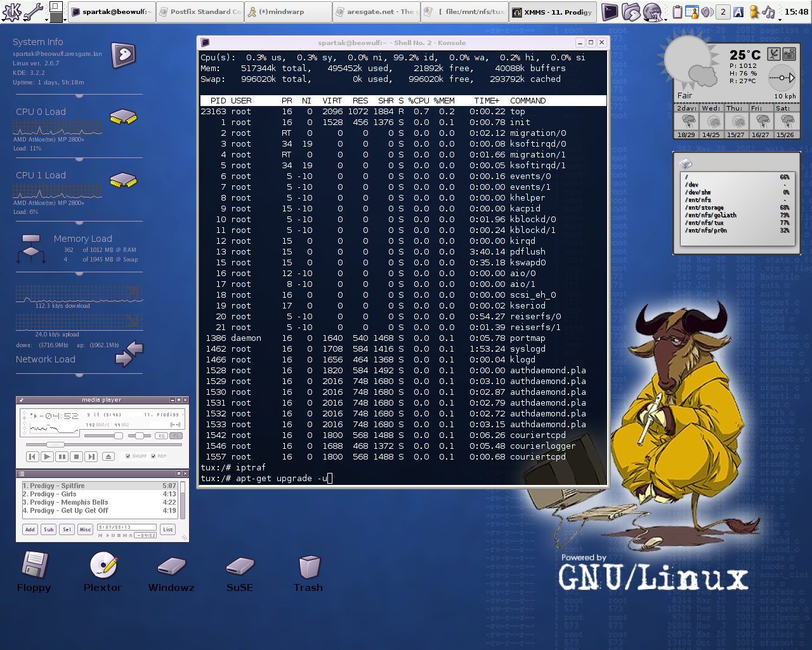
Task: Select 'Prodigy - Girls' in playlist
Action: tap(99, 494)
